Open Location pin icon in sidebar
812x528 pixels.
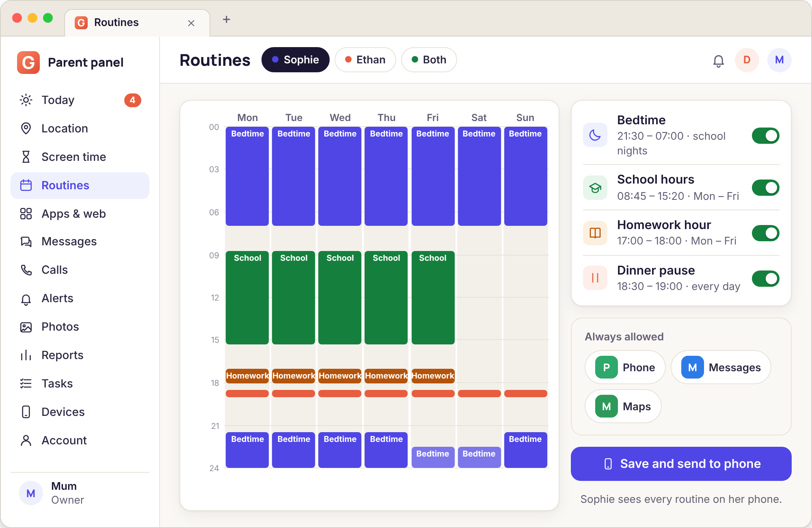click(26, 128)
